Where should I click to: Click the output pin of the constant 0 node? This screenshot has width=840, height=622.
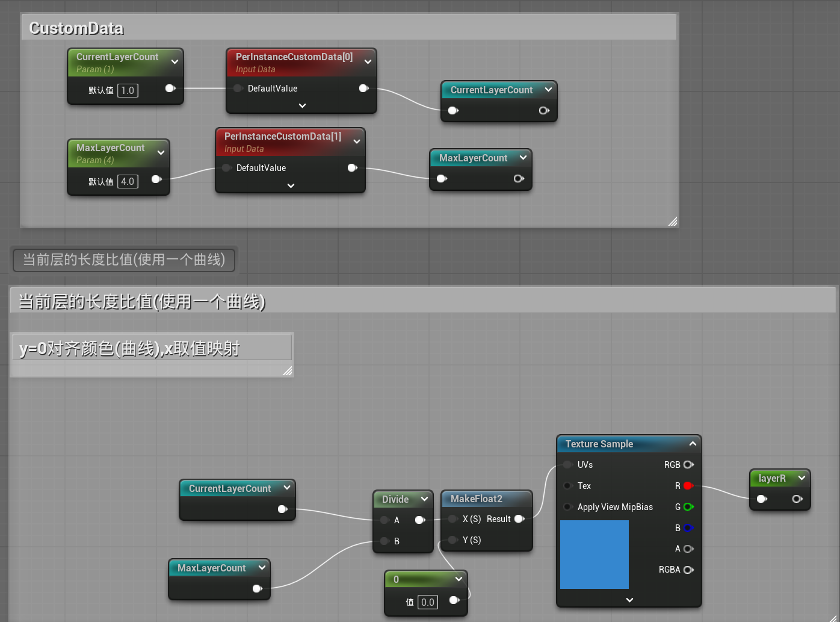(454, 600)
